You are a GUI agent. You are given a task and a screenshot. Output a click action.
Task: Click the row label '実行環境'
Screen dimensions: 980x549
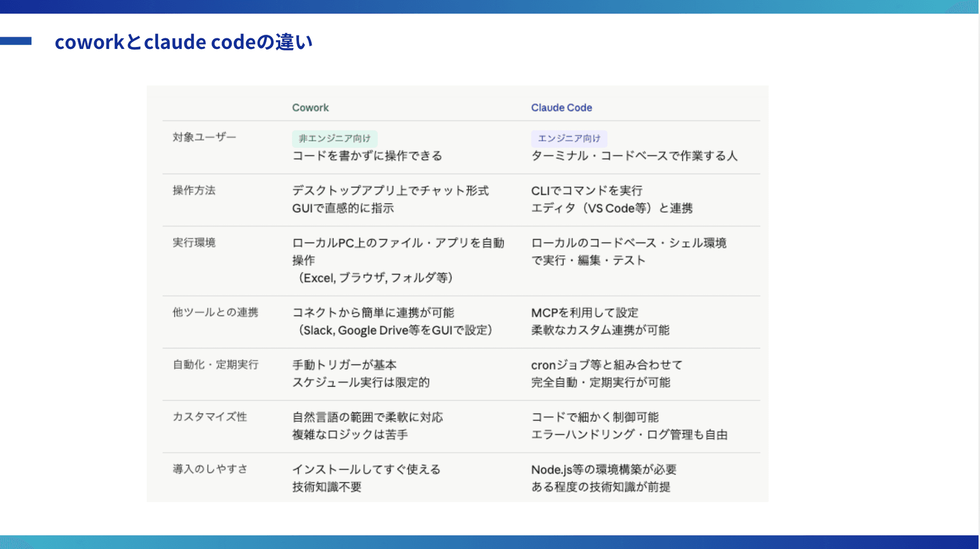point(194,242)
